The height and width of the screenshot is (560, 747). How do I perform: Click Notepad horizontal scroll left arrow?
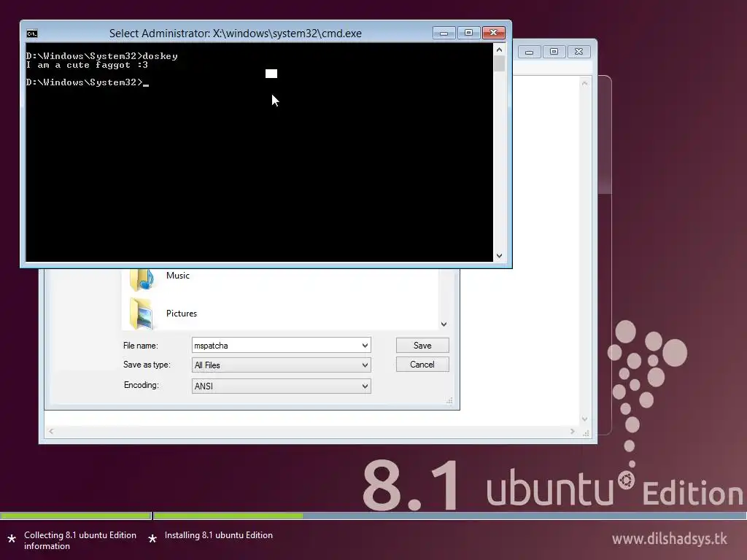pyautogui.click(x=51, y=432)
